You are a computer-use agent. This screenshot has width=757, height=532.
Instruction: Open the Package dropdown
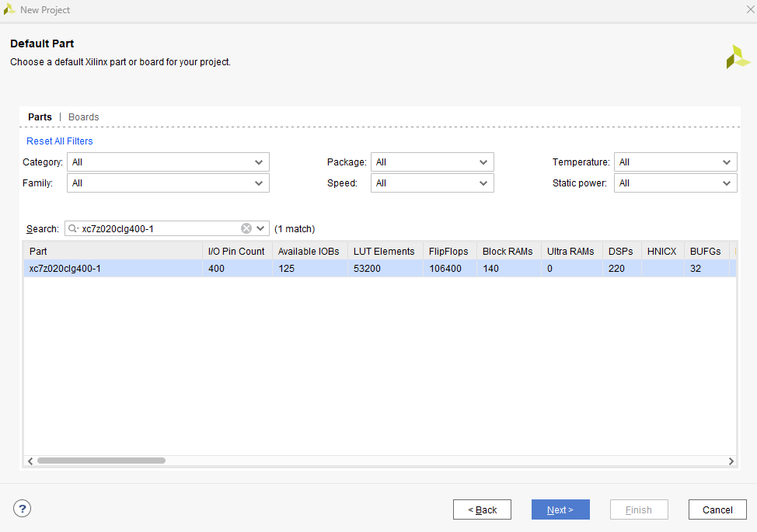point(432,162)
